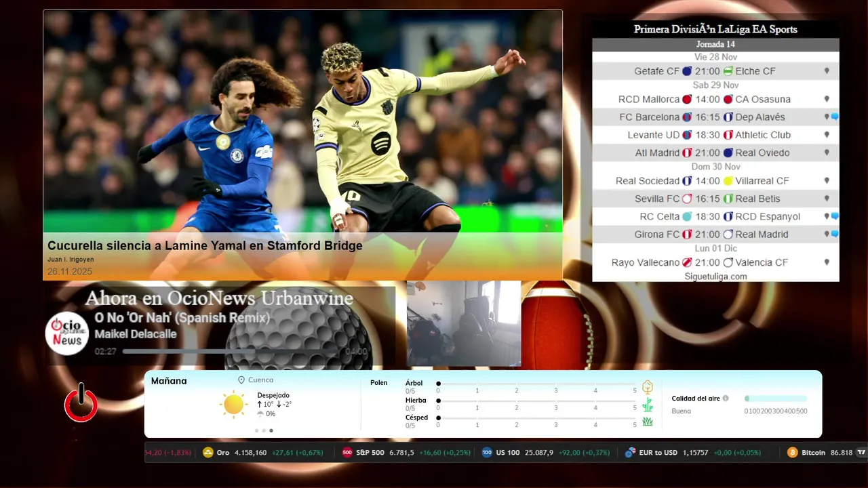Click the Césped pollen level scale
This screenshot has width=868, height=488.
coord(537,418)
